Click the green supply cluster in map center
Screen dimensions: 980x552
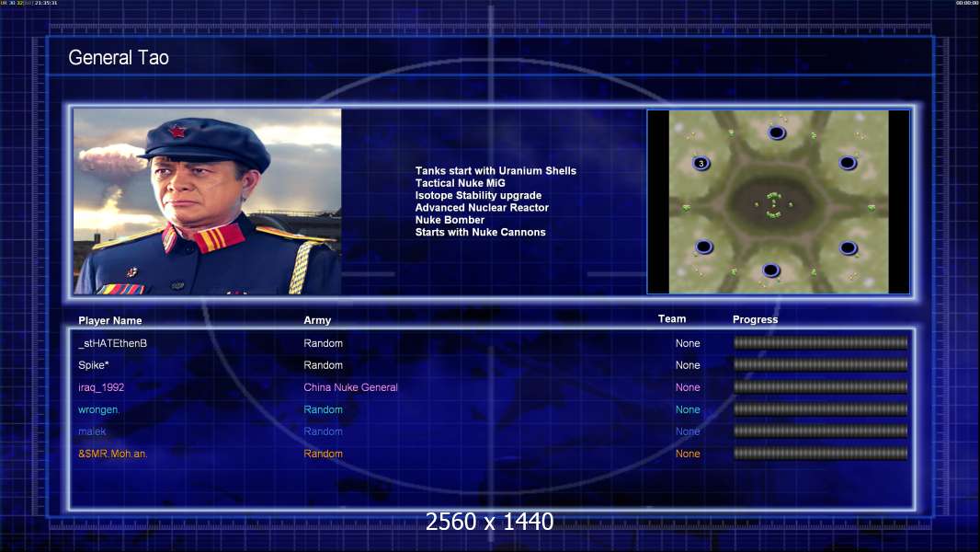[774, 205]
